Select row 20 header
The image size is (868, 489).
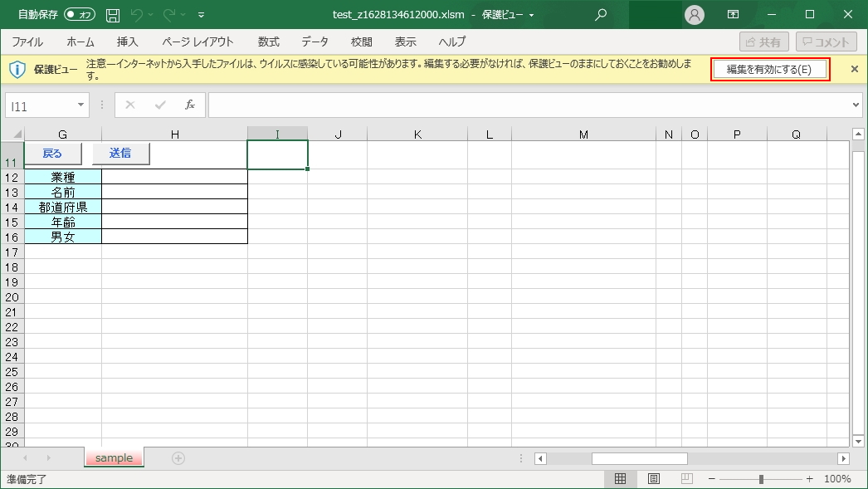pyautogui.click(x=12, y=297)
